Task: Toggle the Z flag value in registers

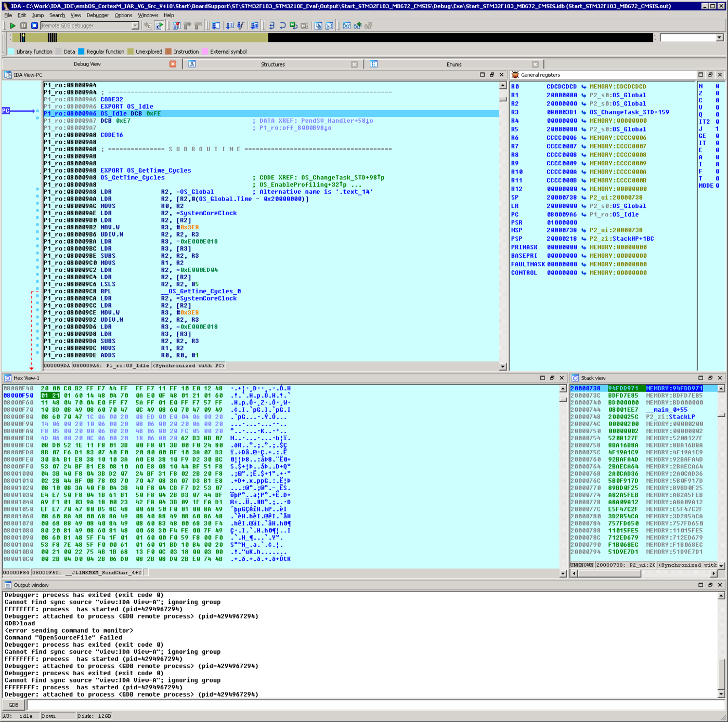Action: pyautogui.click(x=717, y=94)
